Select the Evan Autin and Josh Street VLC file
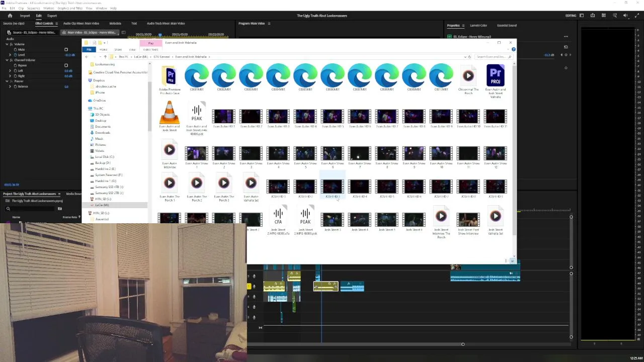The height and width of the screenshot is (362, 644). click(170, 117)
